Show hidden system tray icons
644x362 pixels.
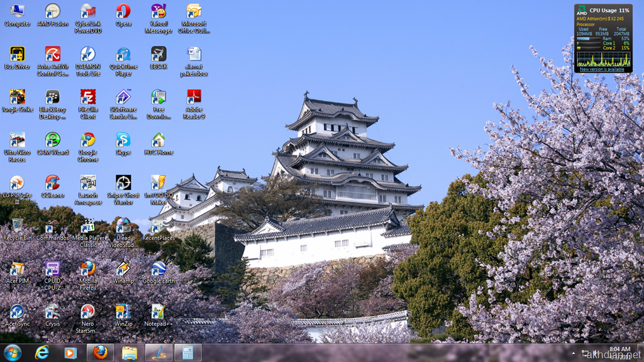coord(574,353)
